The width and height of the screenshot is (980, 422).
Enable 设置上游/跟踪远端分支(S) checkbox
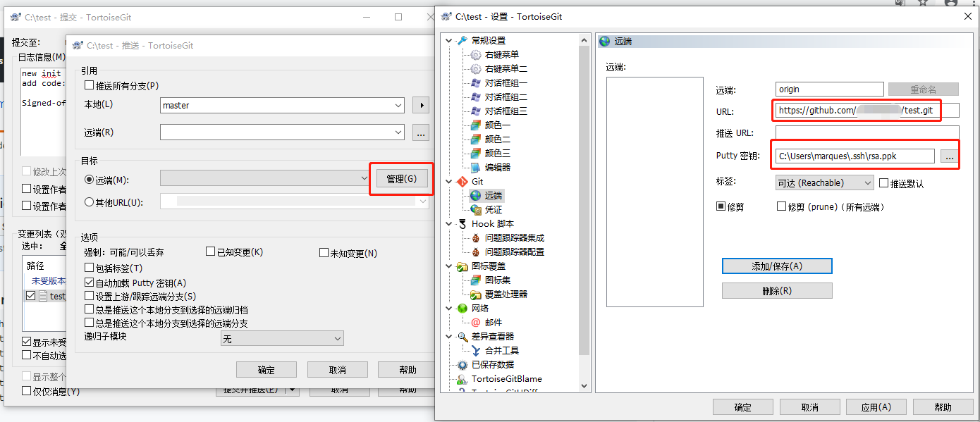pos(89,296)
